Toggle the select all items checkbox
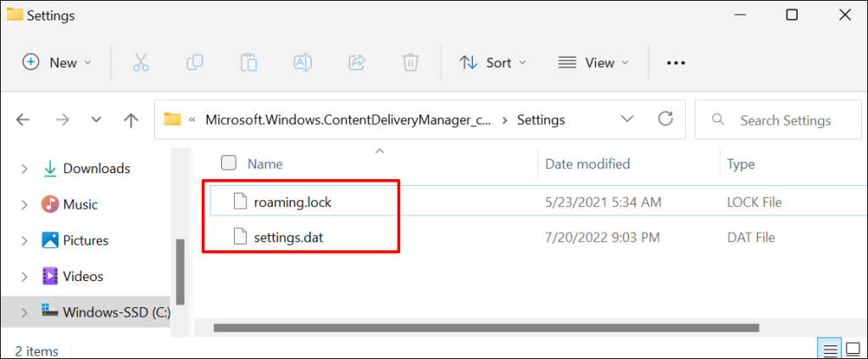This screenshot has width=868, height=359. [228, 163]
